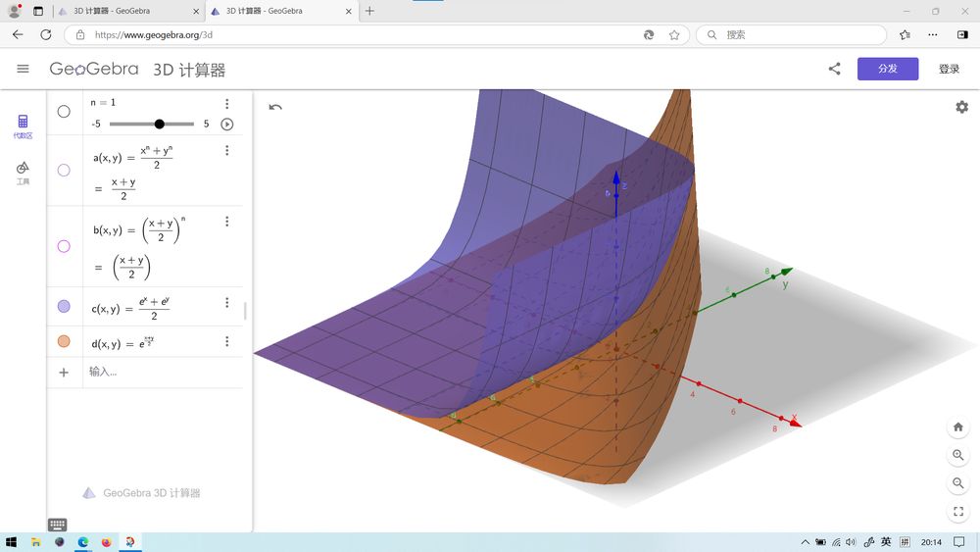Switch to the Tools tab in sidebar
Screen dimensions: 980x552
point(23,173)
